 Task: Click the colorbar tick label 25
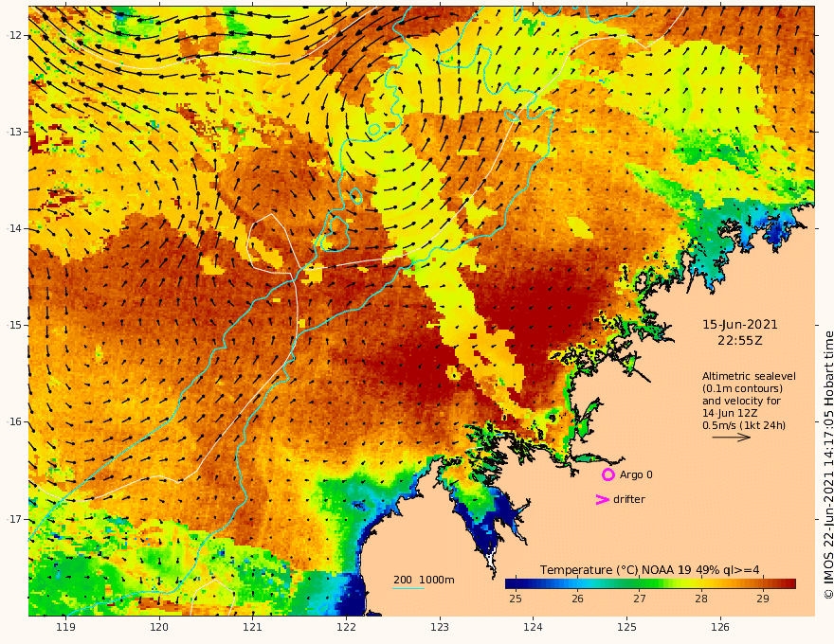click(x=516, y=599)
